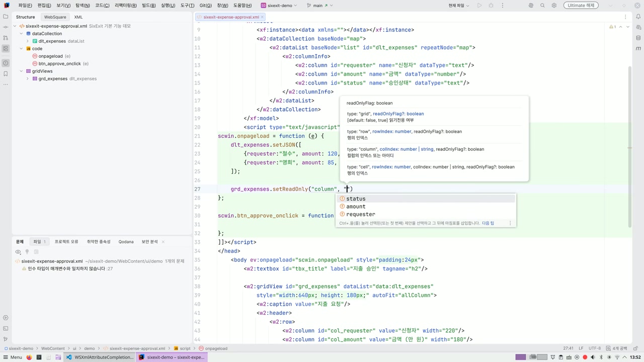Open the 현재 파일 run configuration dropdown
644x362 pixels.
tap(459, 6)
